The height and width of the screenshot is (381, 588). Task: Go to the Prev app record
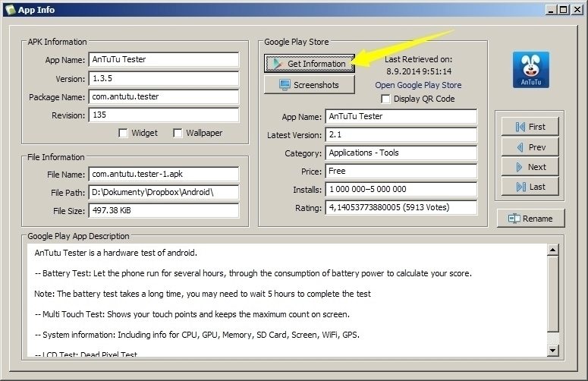click(530, 147)
